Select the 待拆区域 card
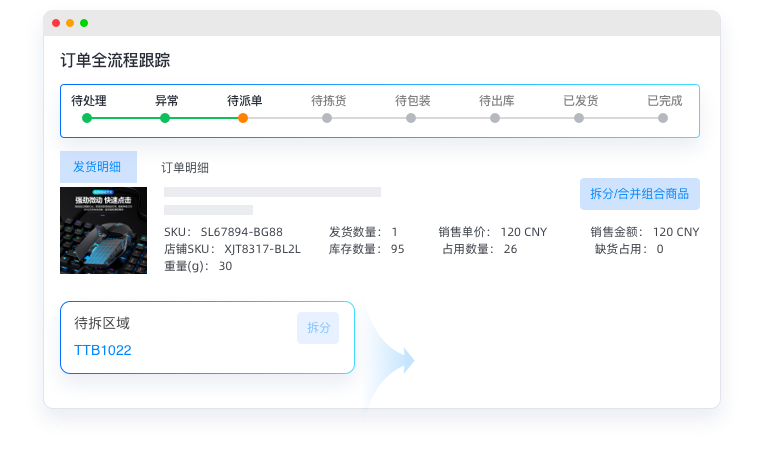The height and width of the screenshot is (462, 759). coord(180,338)
